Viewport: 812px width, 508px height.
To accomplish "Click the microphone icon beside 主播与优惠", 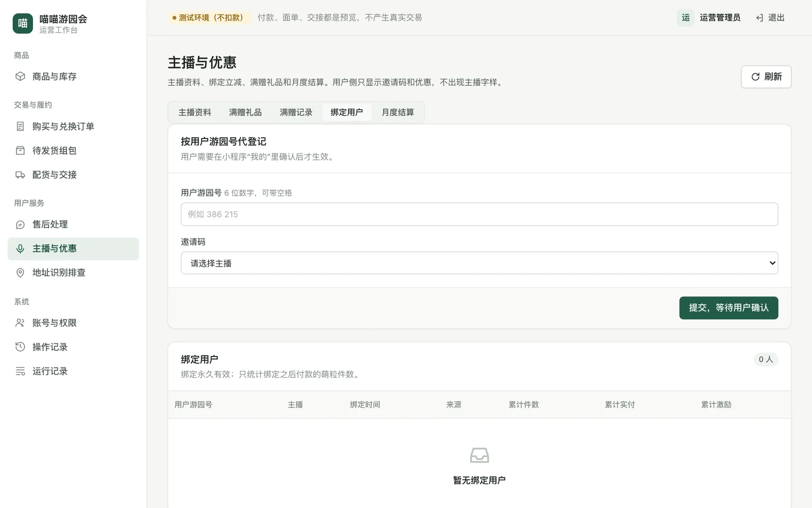I will (20, 248).
